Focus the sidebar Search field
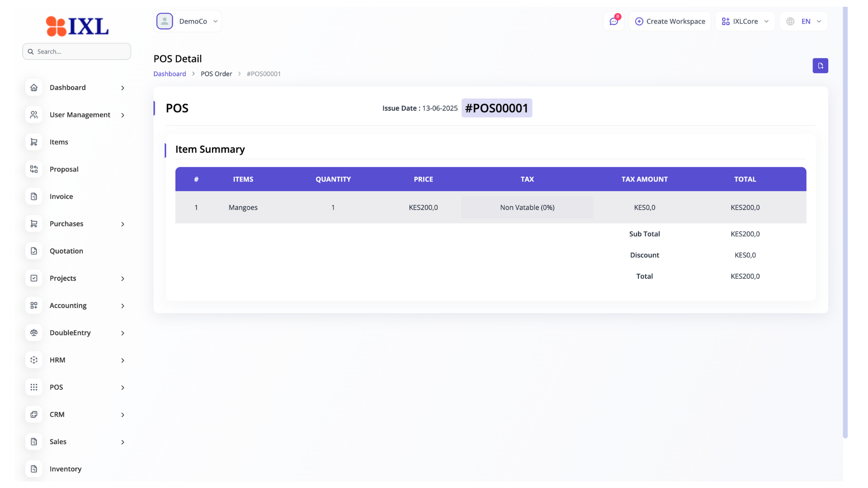 pyautogui.click(x=77, y=52)
